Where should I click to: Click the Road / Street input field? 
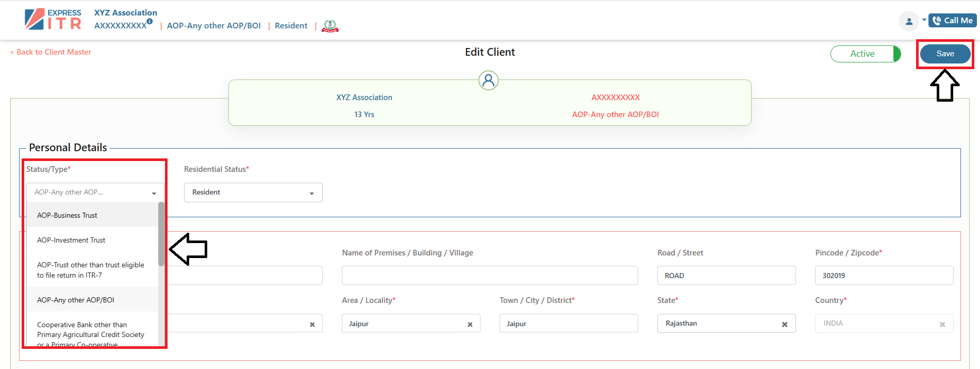(x=726, y=276)
